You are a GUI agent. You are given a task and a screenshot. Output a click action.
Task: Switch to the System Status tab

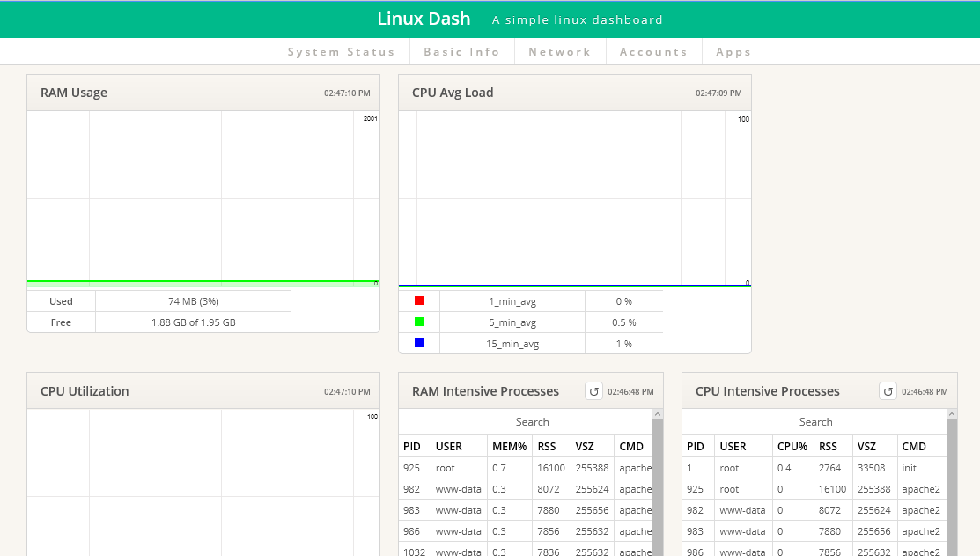point(342,51)
